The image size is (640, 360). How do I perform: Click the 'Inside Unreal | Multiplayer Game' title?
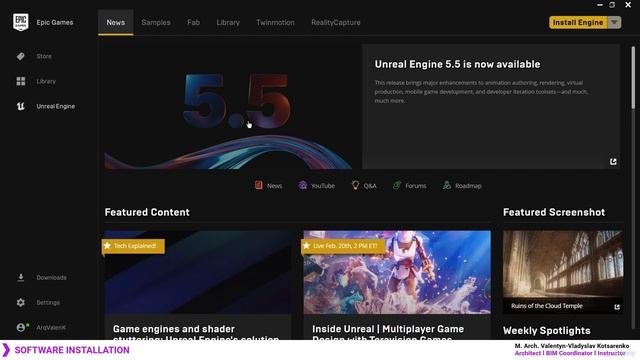pyautogui.click(x=388, y=329)
